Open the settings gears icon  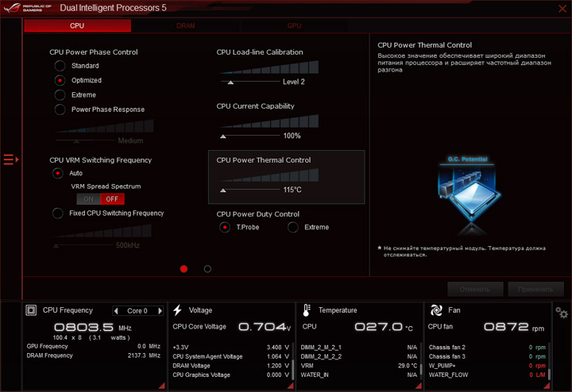[562, 313]
